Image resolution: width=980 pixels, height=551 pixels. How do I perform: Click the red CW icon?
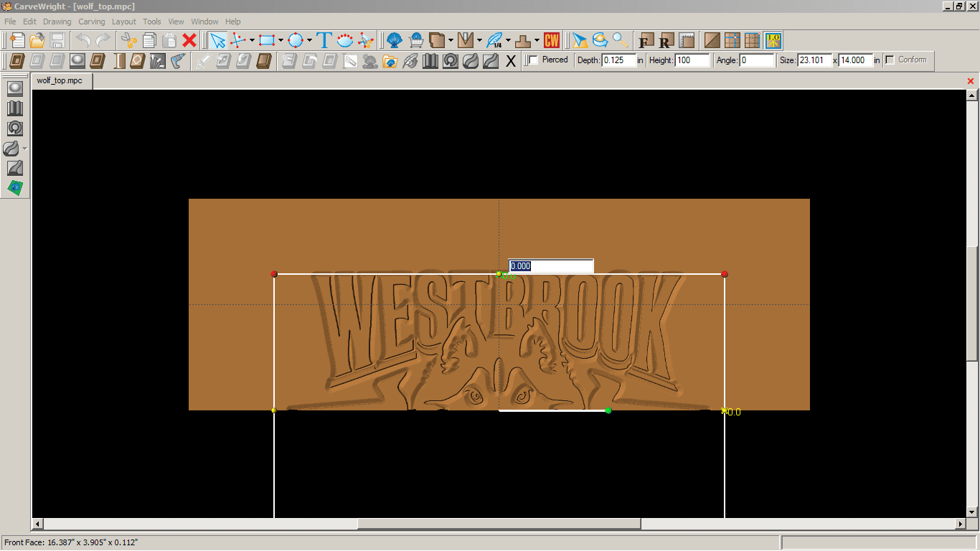[551, 40]
